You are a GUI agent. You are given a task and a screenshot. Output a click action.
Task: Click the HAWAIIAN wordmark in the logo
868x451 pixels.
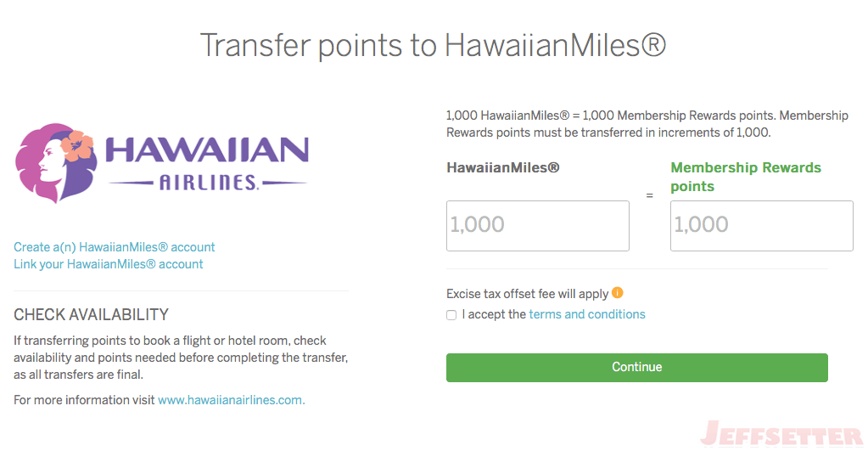click(x=207, y=149)
